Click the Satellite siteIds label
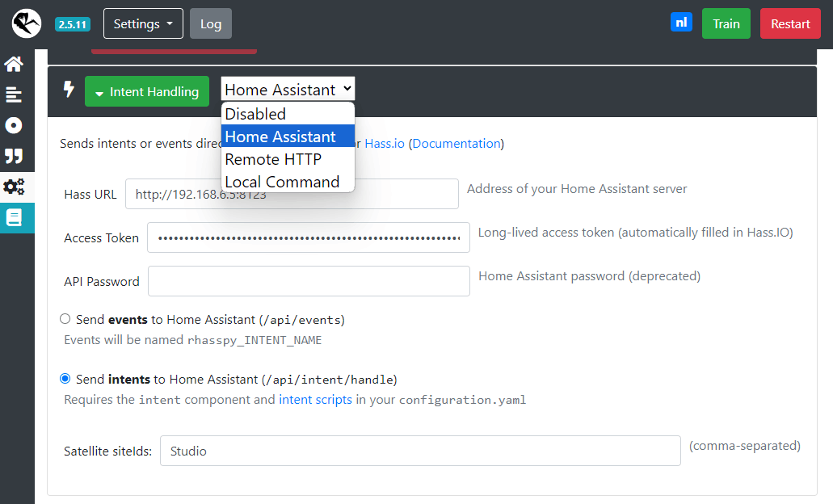Viewport: 833px width, 504px height. coord(107,451)
